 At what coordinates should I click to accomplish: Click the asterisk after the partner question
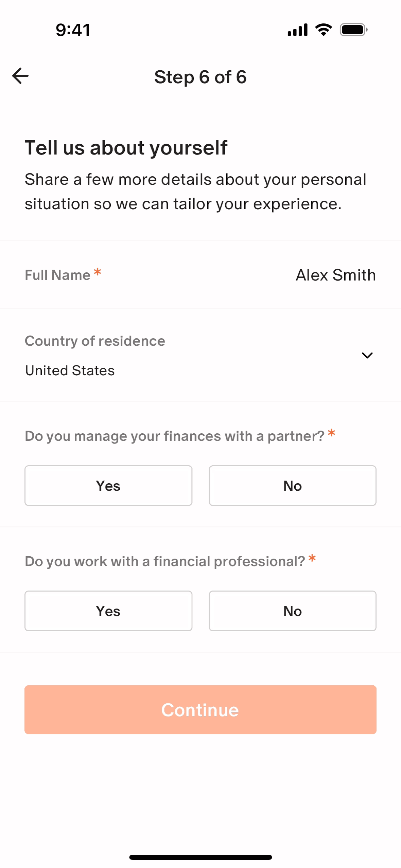point(331,433)
